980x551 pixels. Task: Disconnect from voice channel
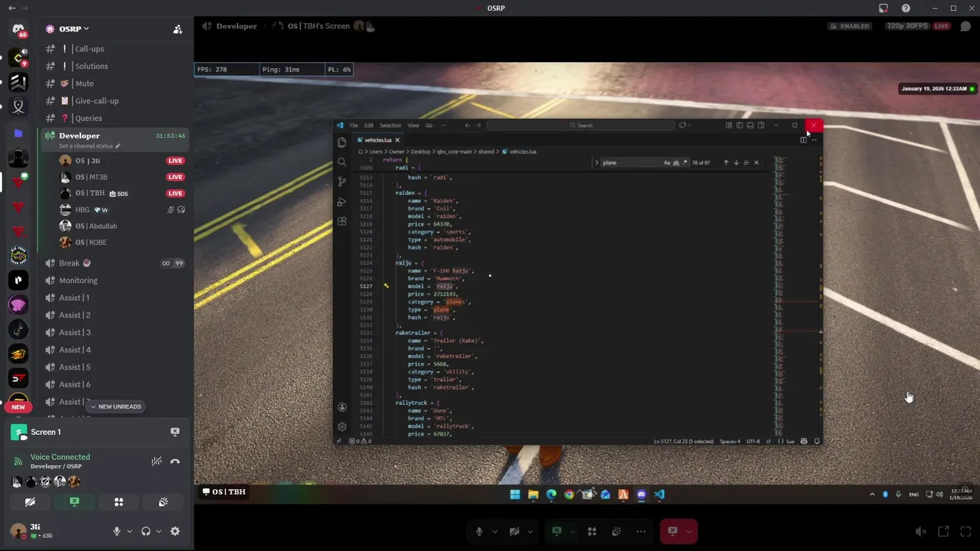pos(175,461)
